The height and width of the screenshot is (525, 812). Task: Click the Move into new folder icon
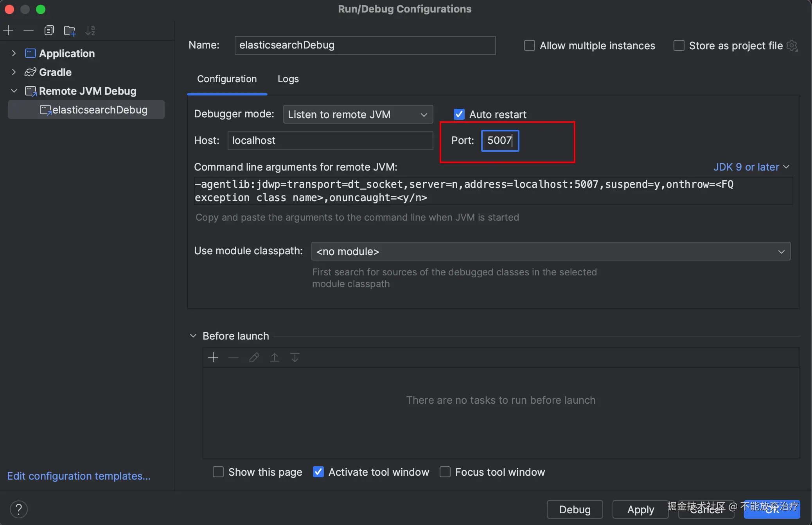[70, 31]
